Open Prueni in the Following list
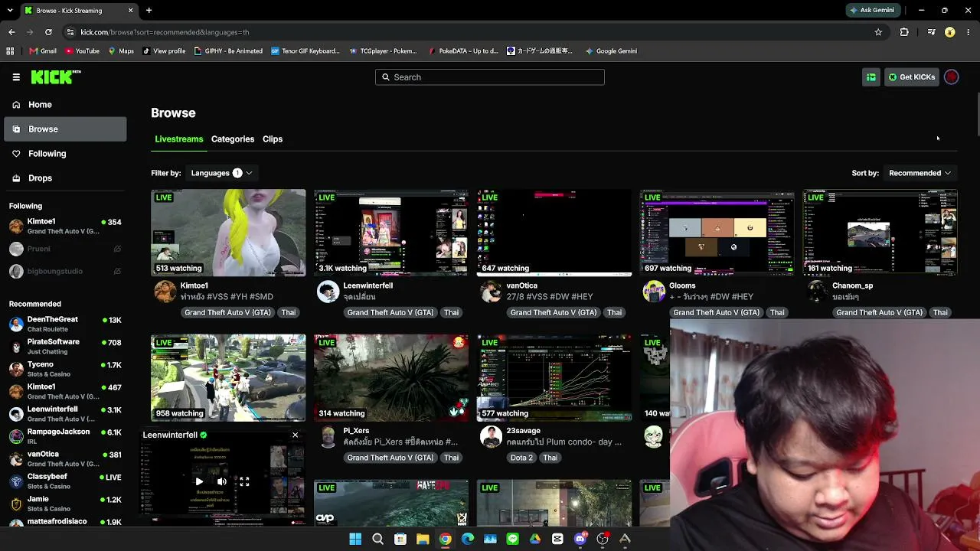 click(x=65, y=249)
